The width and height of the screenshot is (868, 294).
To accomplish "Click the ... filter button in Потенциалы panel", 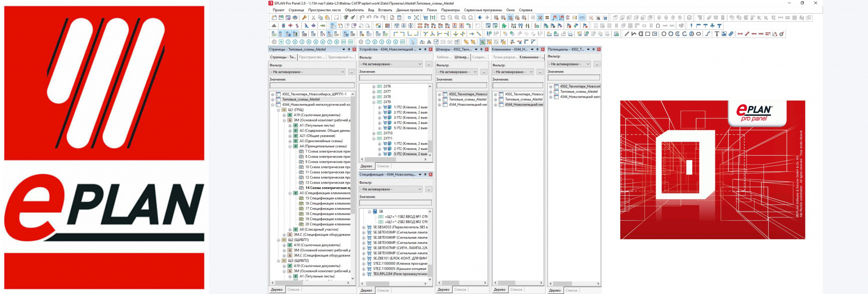I will (x=597, y=64).
